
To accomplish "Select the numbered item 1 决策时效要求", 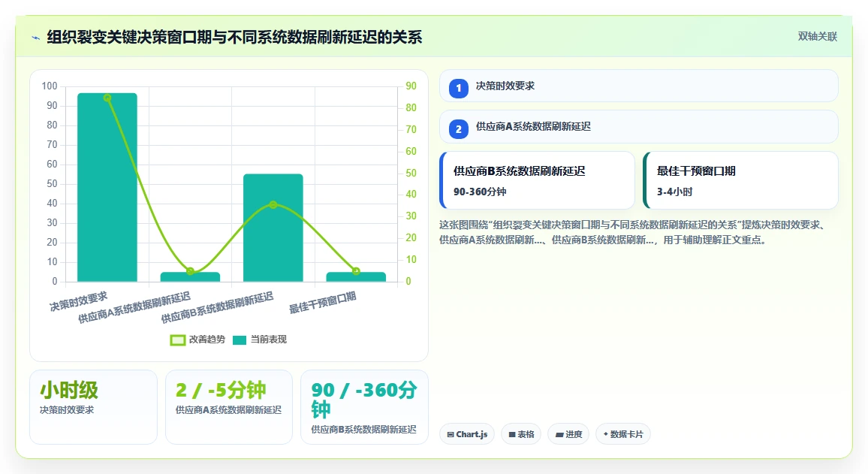I will tap(638, 86).
